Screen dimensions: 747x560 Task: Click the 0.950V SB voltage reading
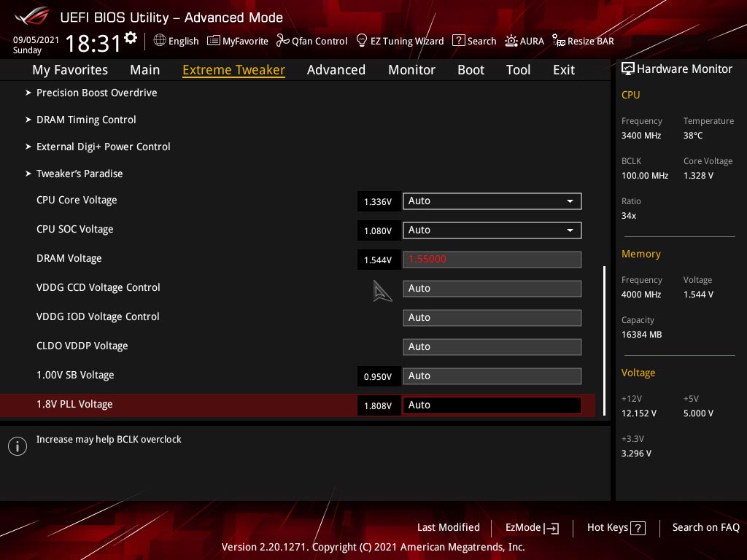379,377
